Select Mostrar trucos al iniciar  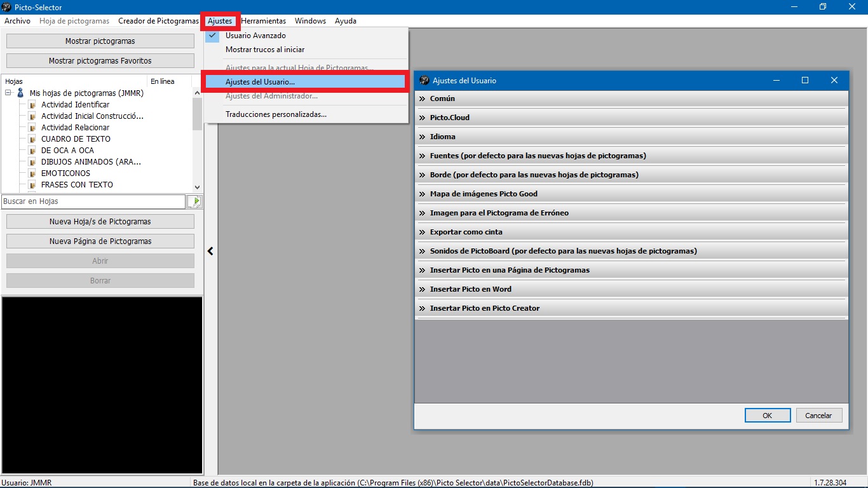pos(265,50)
